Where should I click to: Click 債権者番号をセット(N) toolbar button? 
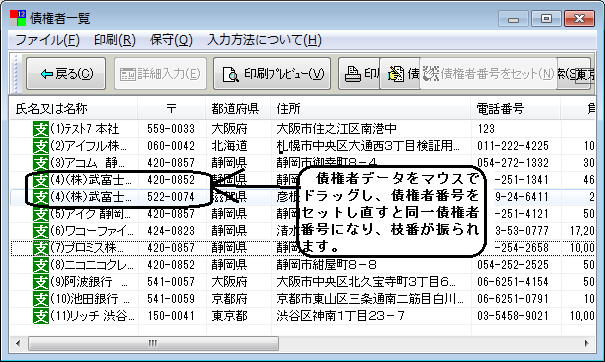488,73
